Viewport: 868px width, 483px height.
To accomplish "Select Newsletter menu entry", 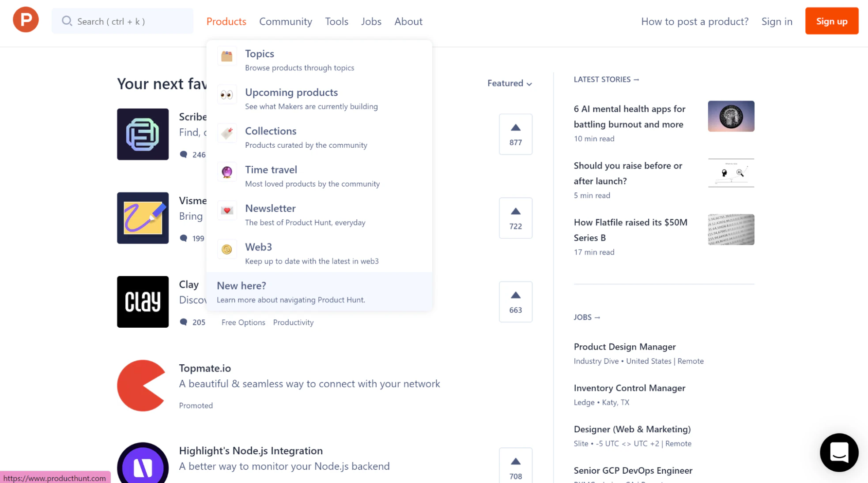I will [x=319, y=215].
